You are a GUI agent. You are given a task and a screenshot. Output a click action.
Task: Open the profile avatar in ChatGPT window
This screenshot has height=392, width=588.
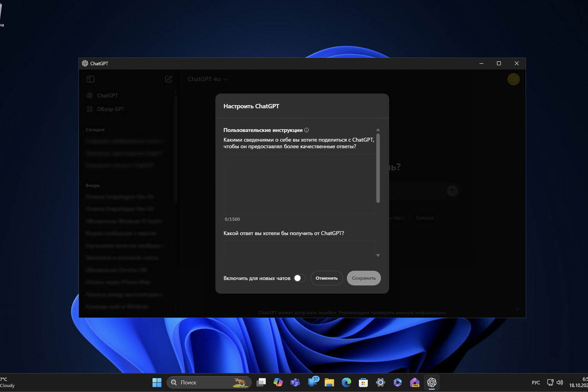pyautogui.click(x=514, y=79)
